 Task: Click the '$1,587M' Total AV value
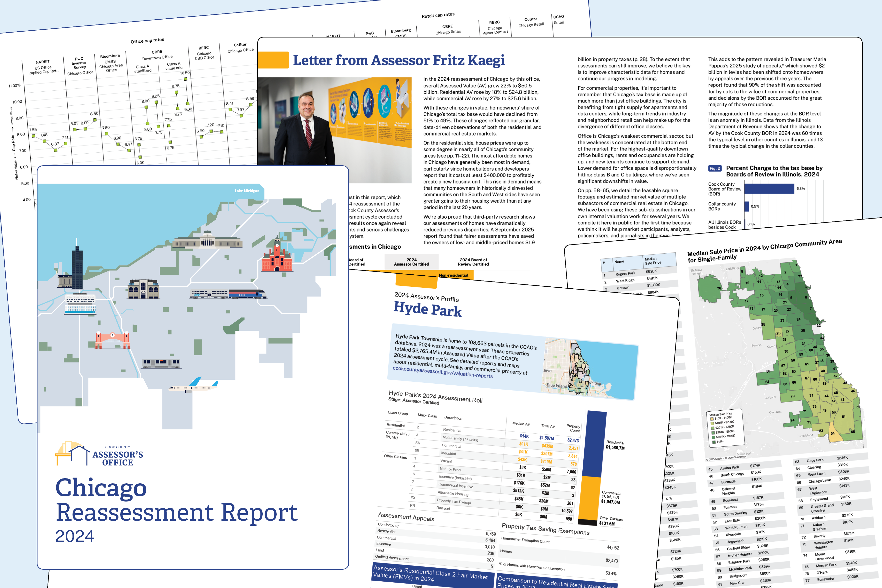[x=546, y=438]
